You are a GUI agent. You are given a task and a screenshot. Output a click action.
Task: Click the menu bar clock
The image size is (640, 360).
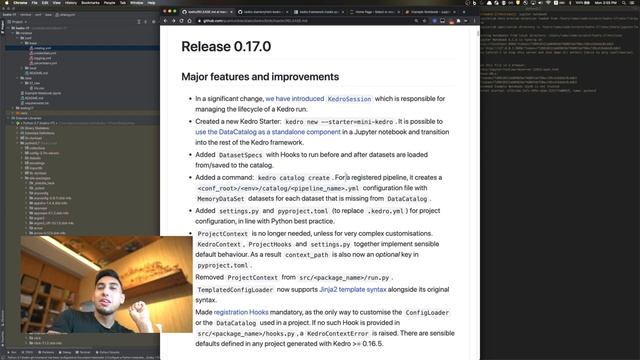tap(605, 3)
